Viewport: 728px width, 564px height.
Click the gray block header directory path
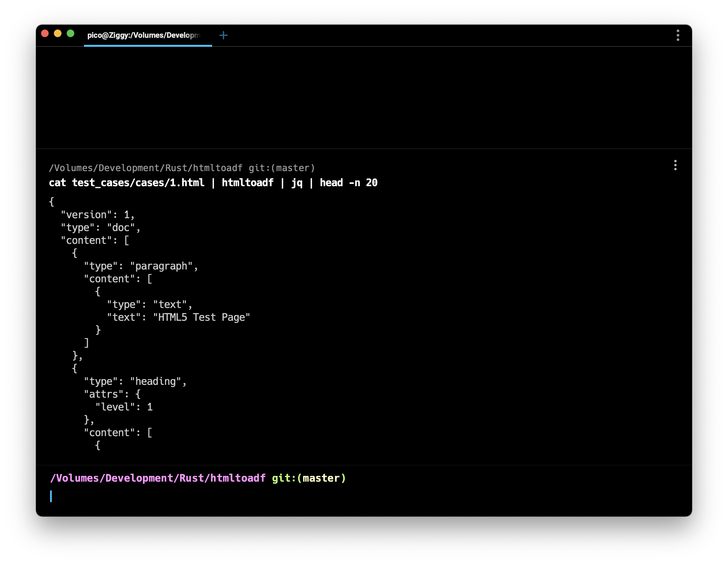click(x=146, y=168)
